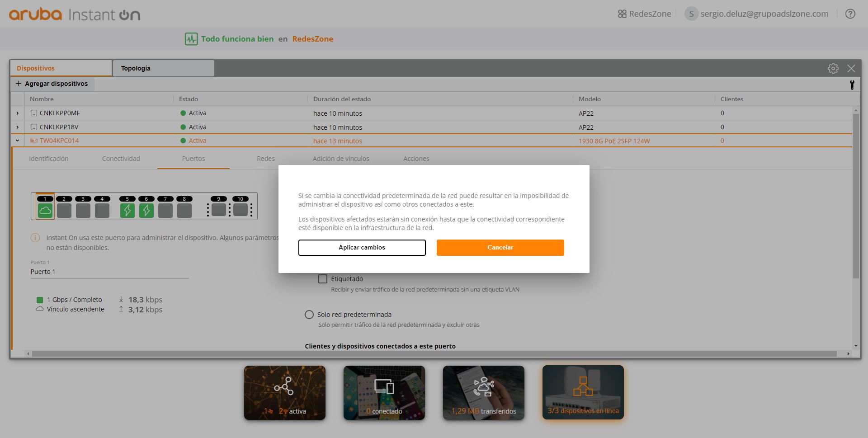The image size is (868, 438).
Task: Open the transferred data applications tile
Action: [484, 393]
